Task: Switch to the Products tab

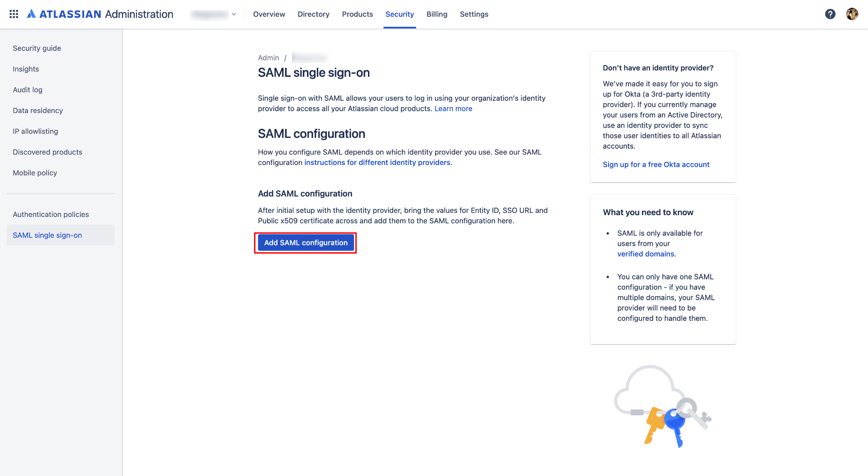Action: 357,14
